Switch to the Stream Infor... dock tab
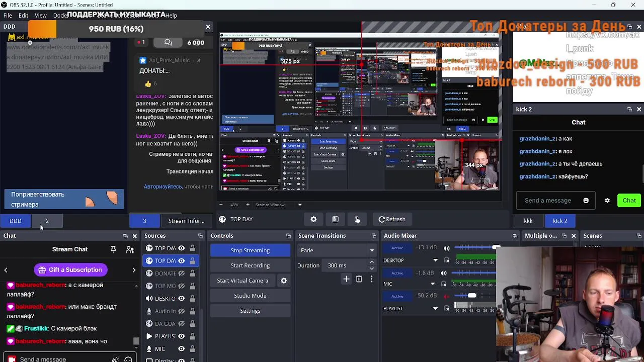 [x=186, y=221]
